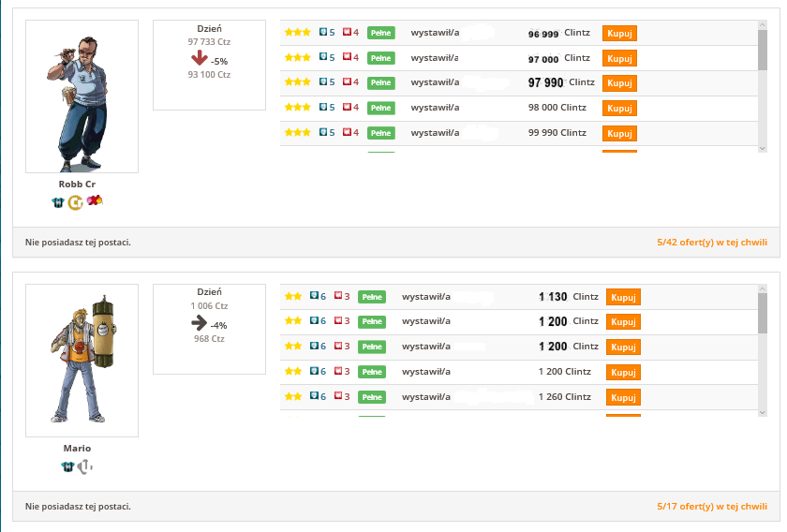Click the up arrow of Mario offers scrollbar
Image resolution: width=787 pixels, height=532 pixels.
[763, 289]
